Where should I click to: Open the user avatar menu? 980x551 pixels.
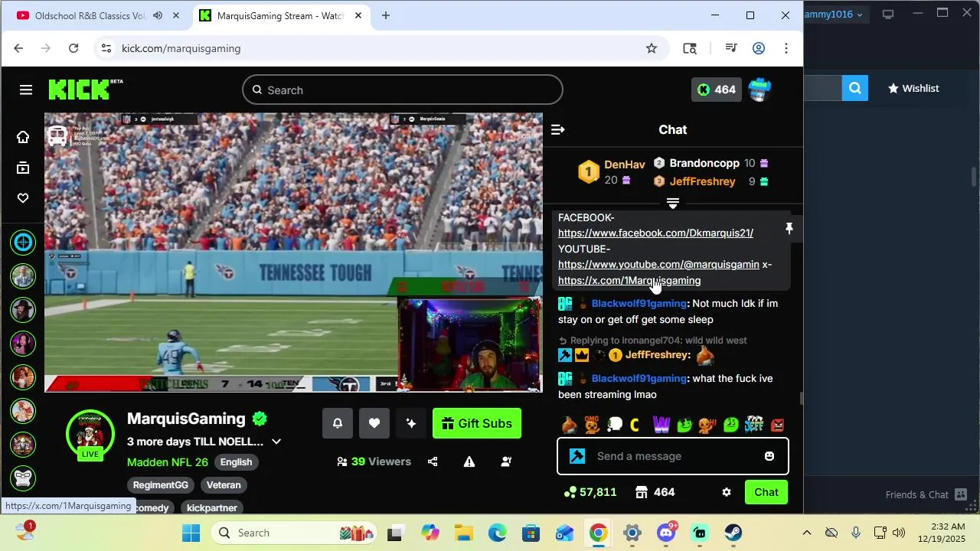pos(759,90)
